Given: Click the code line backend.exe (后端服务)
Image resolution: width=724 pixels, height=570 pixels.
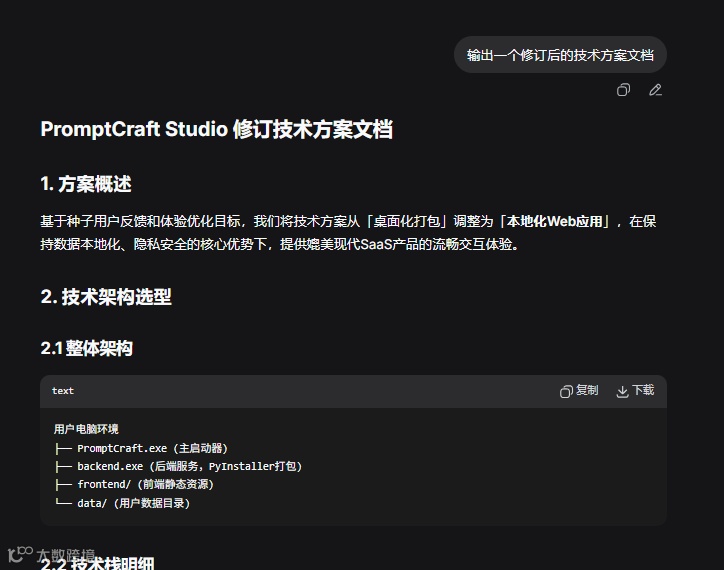Looking at the screenshot, I should click(178, 467).
